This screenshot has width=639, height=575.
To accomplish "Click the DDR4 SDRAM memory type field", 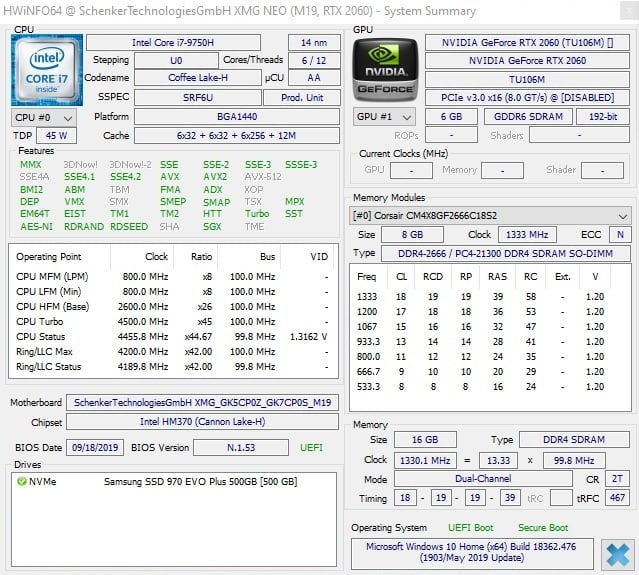I will [x=574, y=439].
